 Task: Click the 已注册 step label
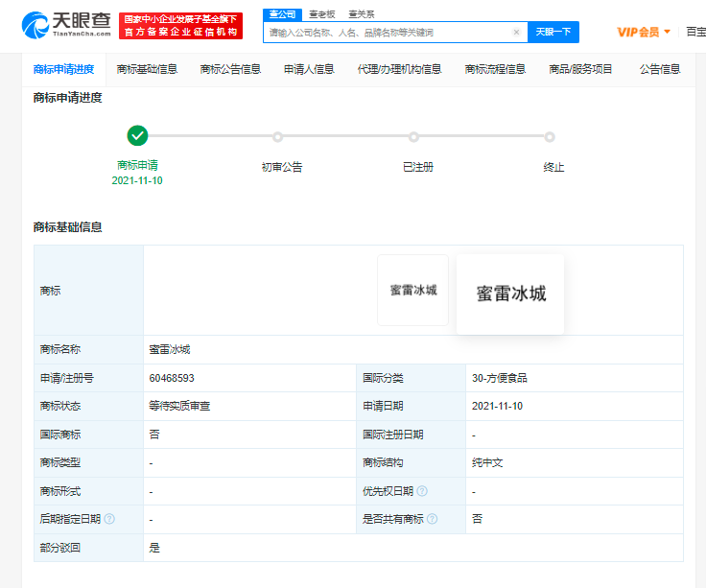point(418,167)
